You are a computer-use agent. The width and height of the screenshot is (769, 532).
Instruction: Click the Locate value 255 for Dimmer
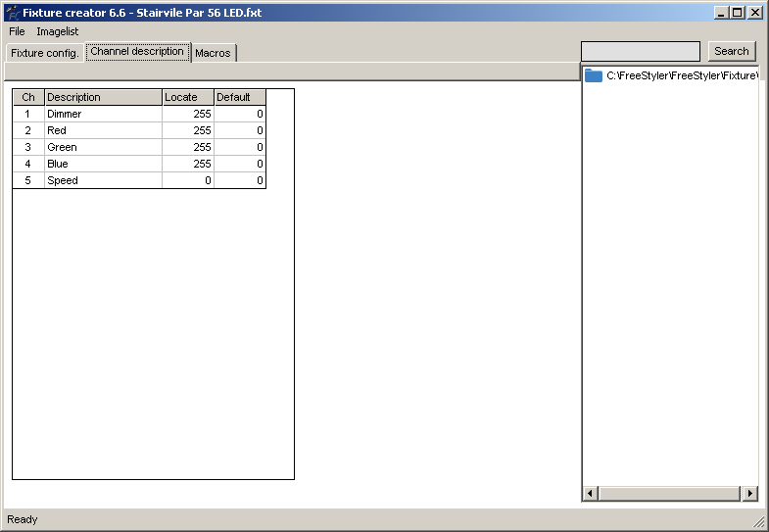(x=188, y=114)
